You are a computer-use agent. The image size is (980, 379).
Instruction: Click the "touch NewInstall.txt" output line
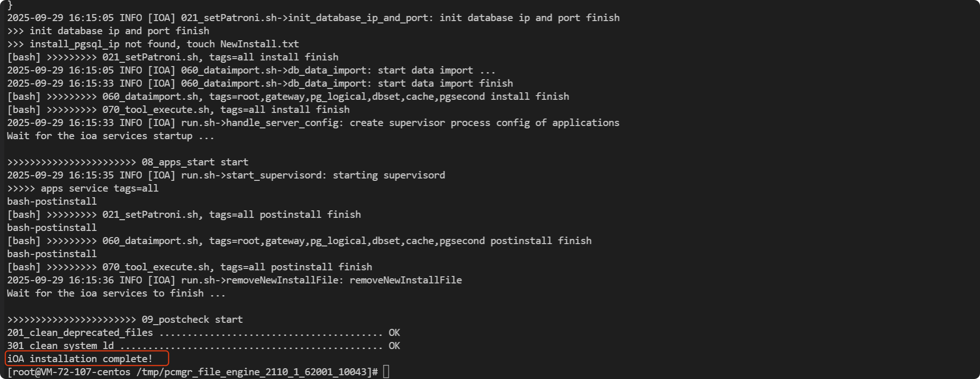click(x=153, y=44)
